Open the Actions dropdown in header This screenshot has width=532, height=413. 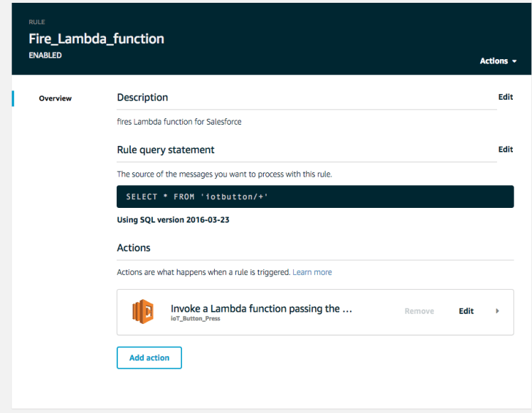498,61
